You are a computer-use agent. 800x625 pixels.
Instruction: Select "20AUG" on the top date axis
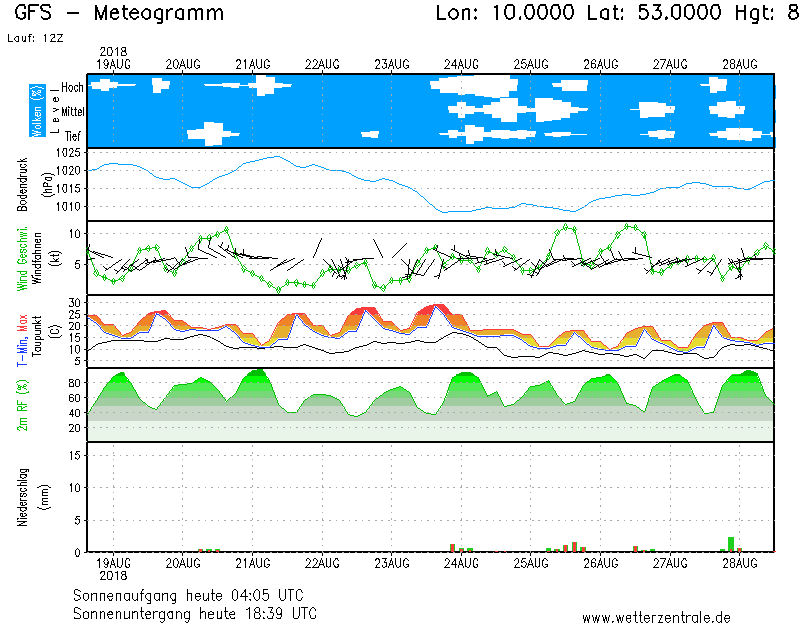point(183,64)
